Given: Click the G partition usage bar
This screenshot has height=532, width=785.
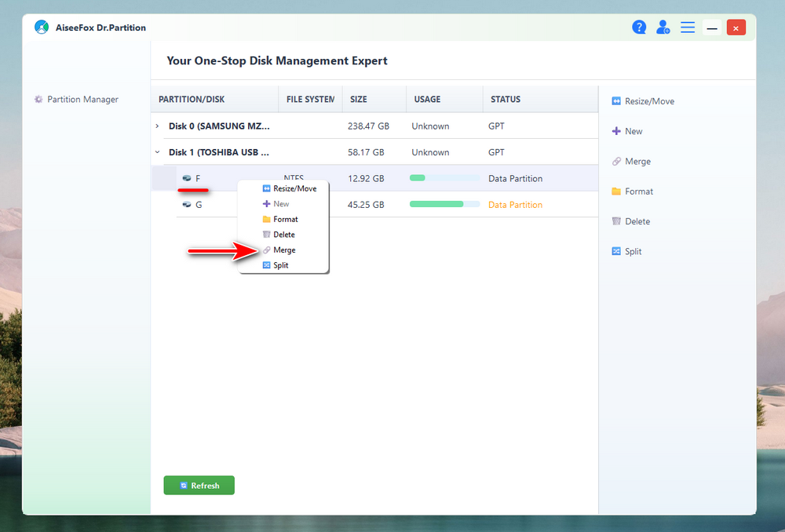Looking at the screenshot, I should click(x=444, y=205).
